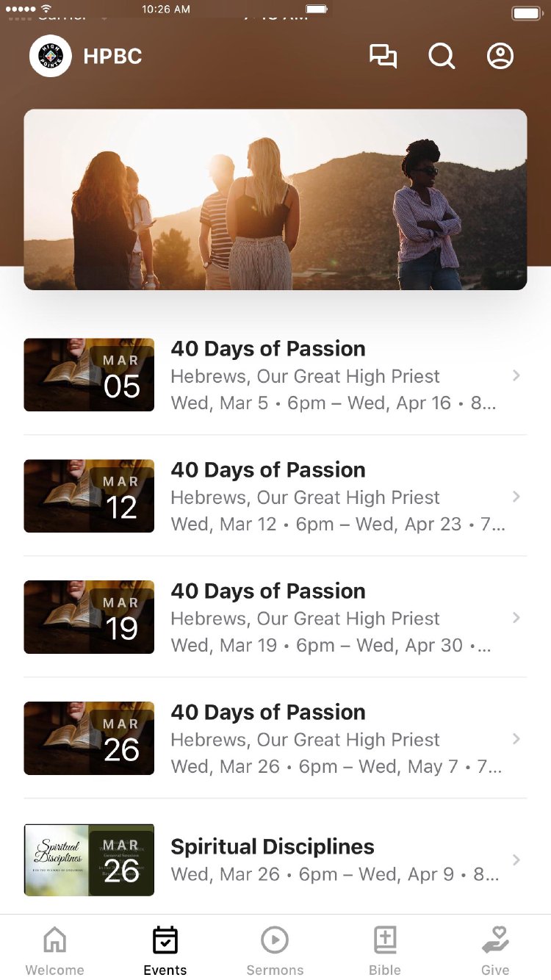This screenshot has height=980, width=551.
Task: Expand the Mar 12 event chevron
Action: [516, 497]
